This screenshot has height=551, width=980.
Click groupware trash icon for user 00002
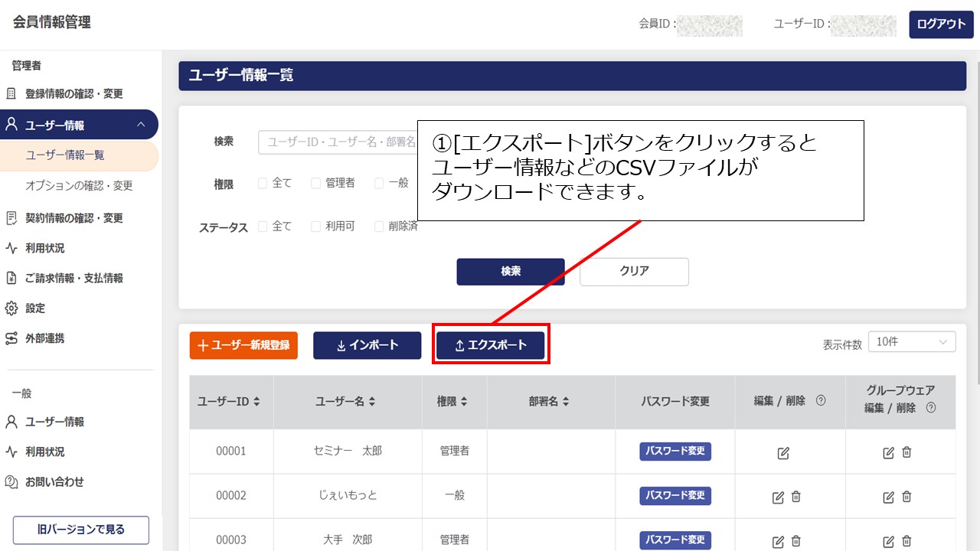coord(906,497)
